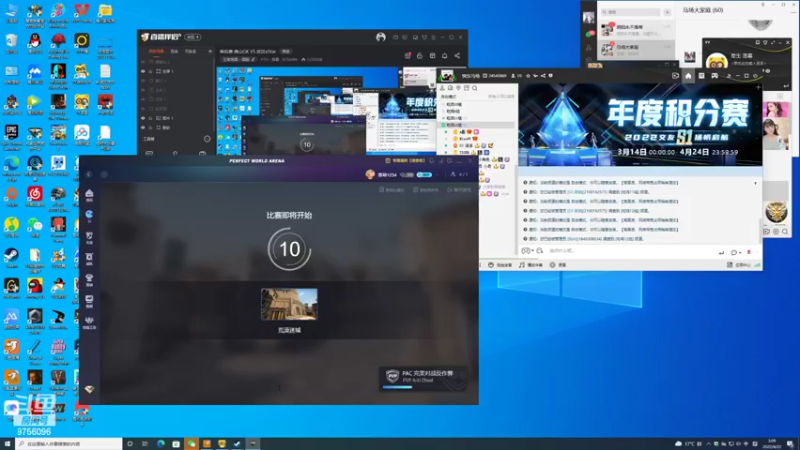Screen dimensions: 800x450
Task: Open the Home icon in Perfect World Arena sidebar
Action: coord(89,194)
